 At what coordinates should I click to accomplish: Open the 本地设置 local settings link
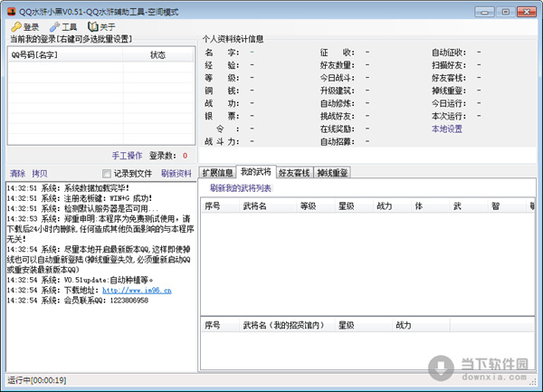click(x=447, y=129)
